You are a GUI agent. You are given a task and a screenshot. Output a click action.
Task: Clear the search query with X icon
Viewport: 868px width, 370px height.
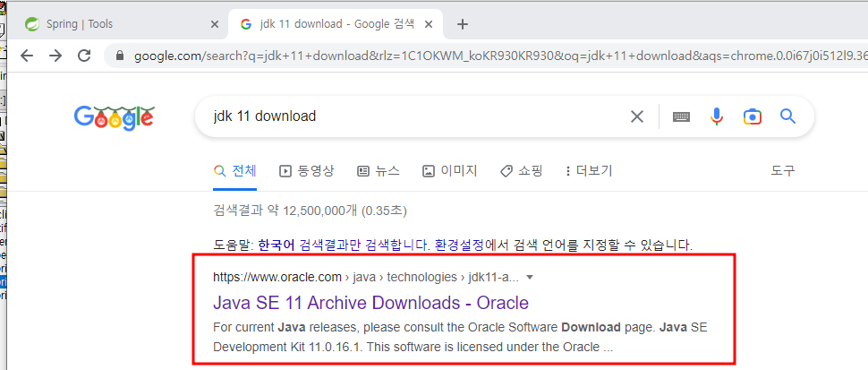coord(637,116)
